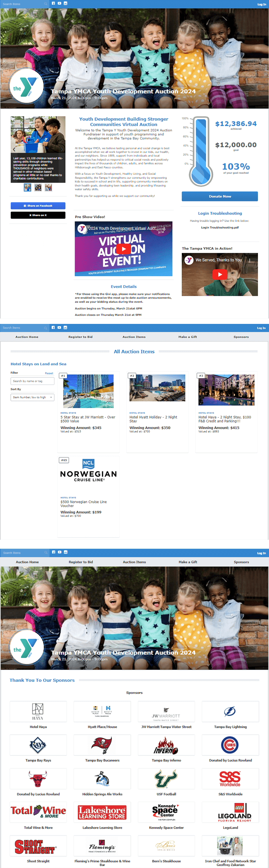The image size is (269, 868).
Task: Select the first carousel thumbnail under the photo
Action: (x=28, y=187)
